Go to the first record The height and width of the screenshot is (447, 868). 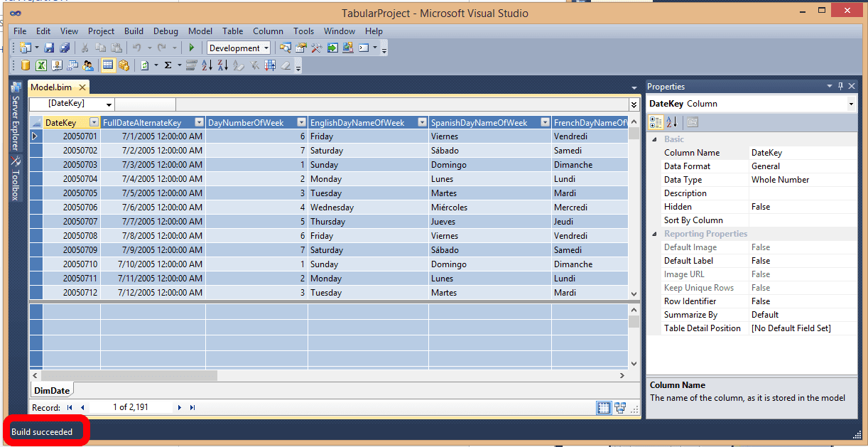tap(70, 408)
